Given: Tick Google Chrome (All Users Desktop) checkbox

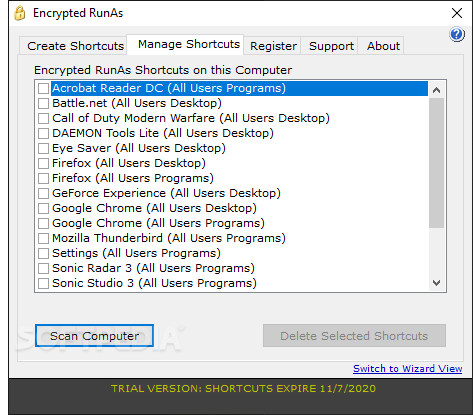Looking at the screenshot, I should tap(43, 208).
